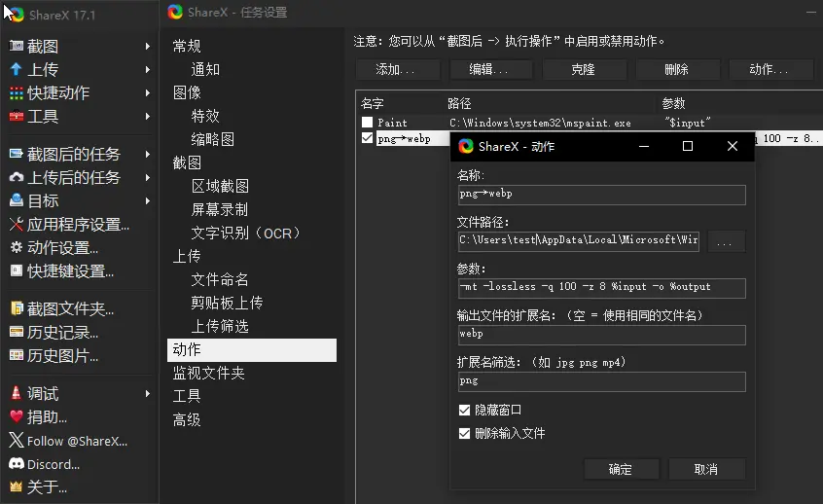Viewport: 823px width, 504px height.
Task: Select 文件命名 in settings tree
Action: (220, 279)
